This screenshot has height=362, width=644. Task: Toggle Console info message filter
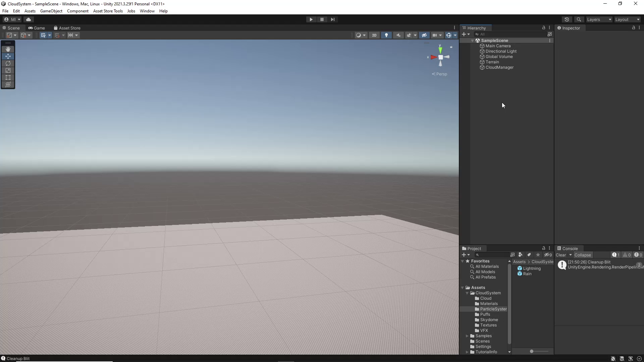pyautogui.click(x=616, y=255)
